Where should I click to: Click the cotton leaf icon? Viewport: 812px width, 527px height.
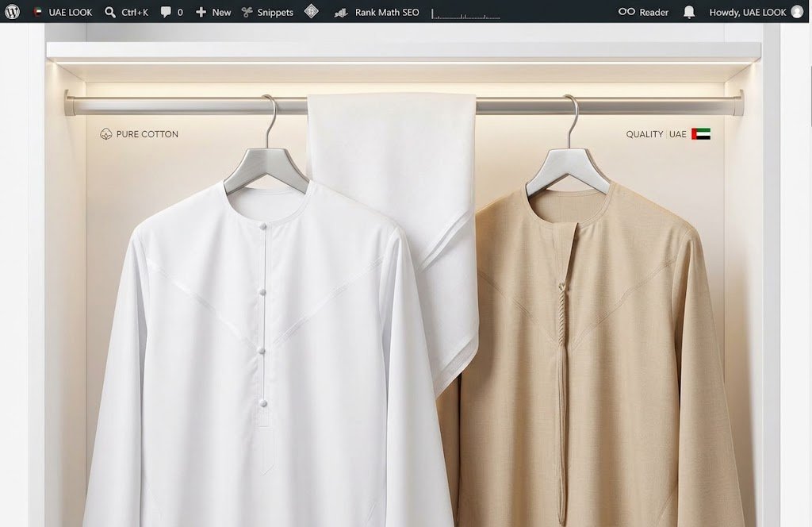tap(106, 134)
